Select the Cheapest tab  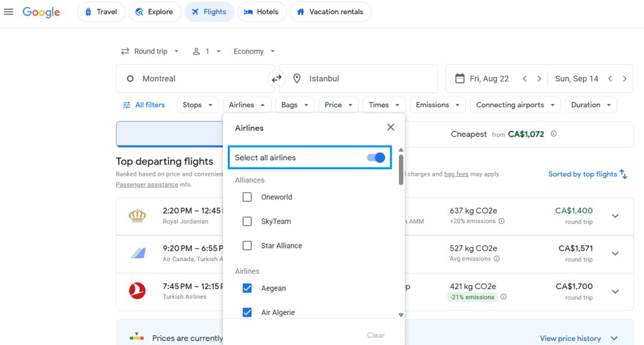coord(504,134)
